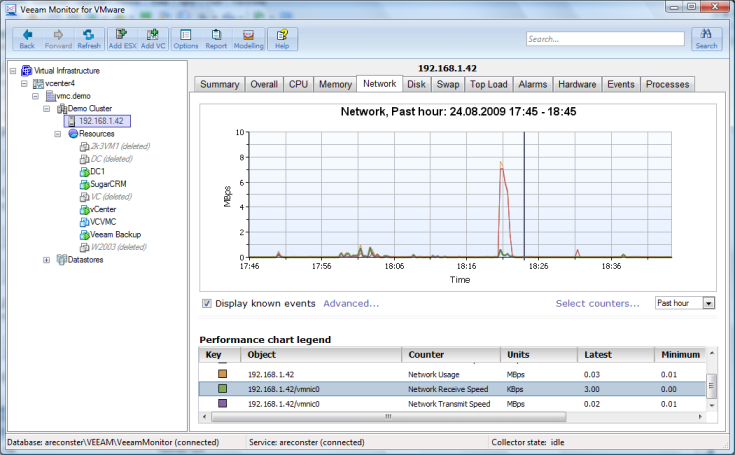Viewport: 735px width, 455px height.
Task: Click the Add ESX toolbar icon
Action: 122,38
